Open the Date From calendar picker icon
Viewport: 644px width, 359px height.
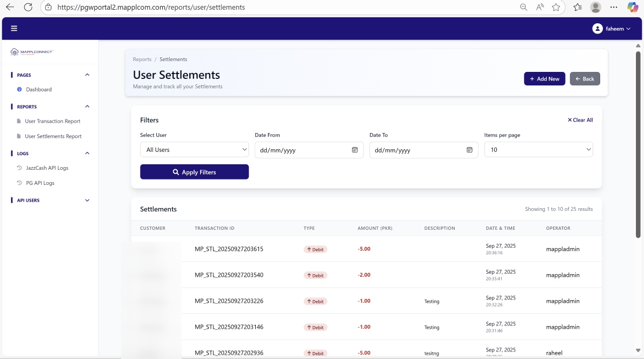coord(355,150)
